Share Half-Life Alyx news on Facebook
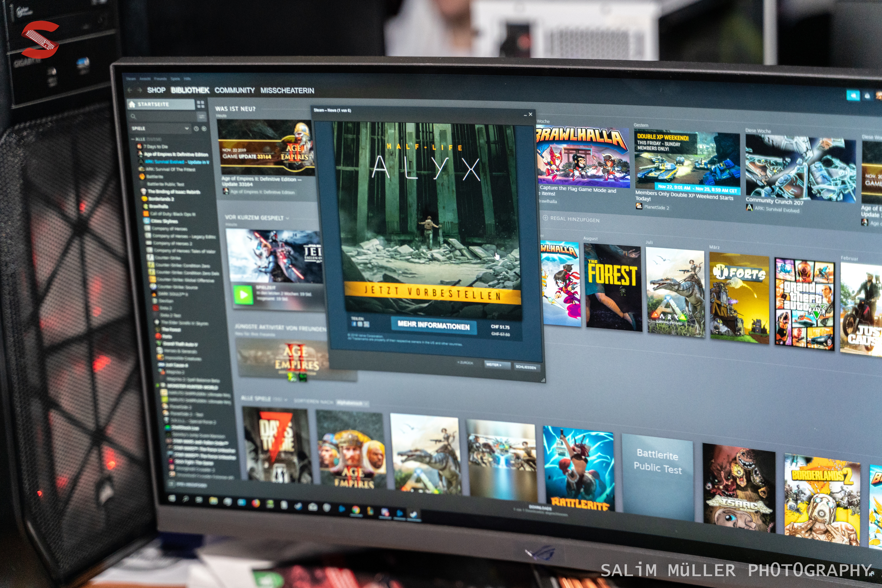This screenshot has width=882, height=588. (354, 324)
